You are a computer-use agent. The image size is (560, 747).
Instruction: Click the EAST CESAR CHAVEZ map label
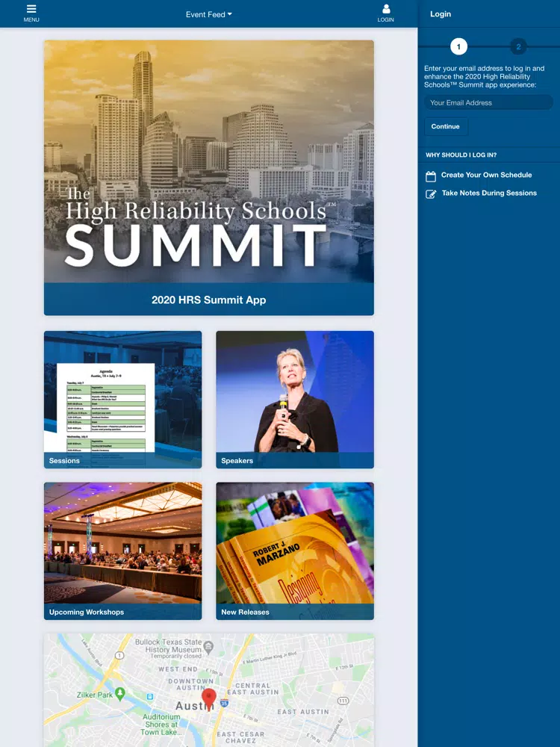[x=240, y=737]
